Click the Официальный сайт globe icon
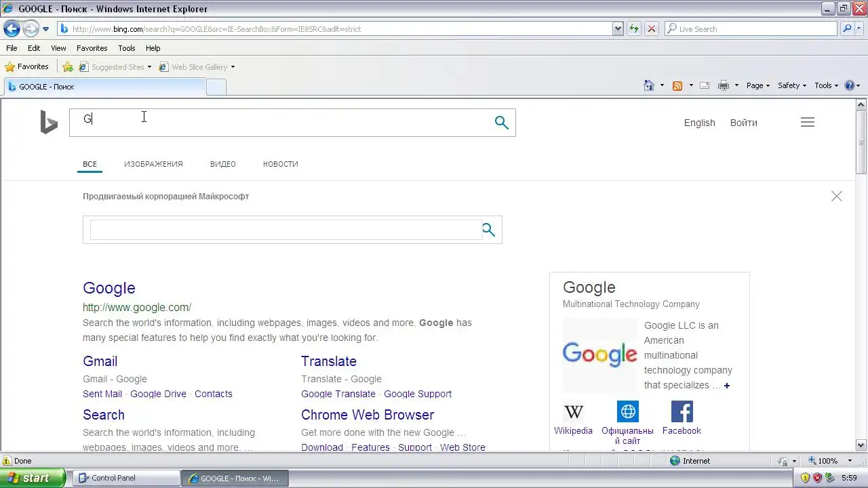868x488 pixels. point(627,411)
